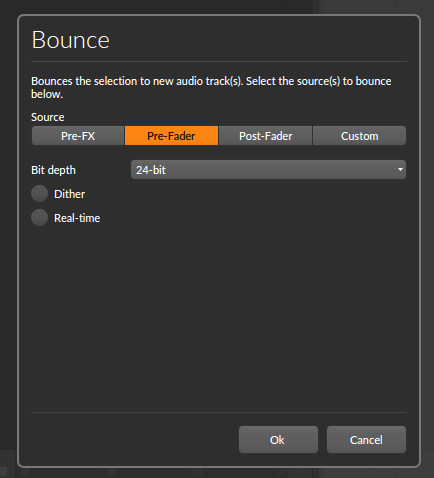Turn on the Real-time toggle circle
The width and height of the screenshot is (434, 478).
point(39,218)
